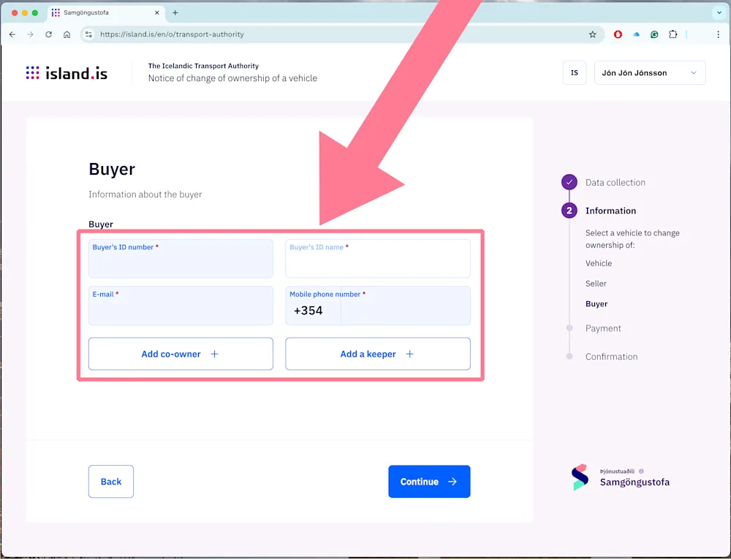Focus the E-mail field
731x560 pixels.
coord(181,306)
